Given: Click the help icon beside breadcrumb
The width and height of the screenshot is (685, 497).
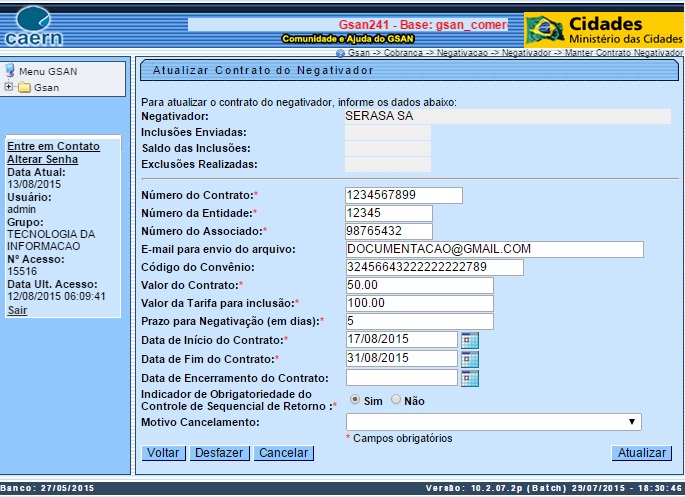Looking at the screenshot, I should click(x=341, y=52).
